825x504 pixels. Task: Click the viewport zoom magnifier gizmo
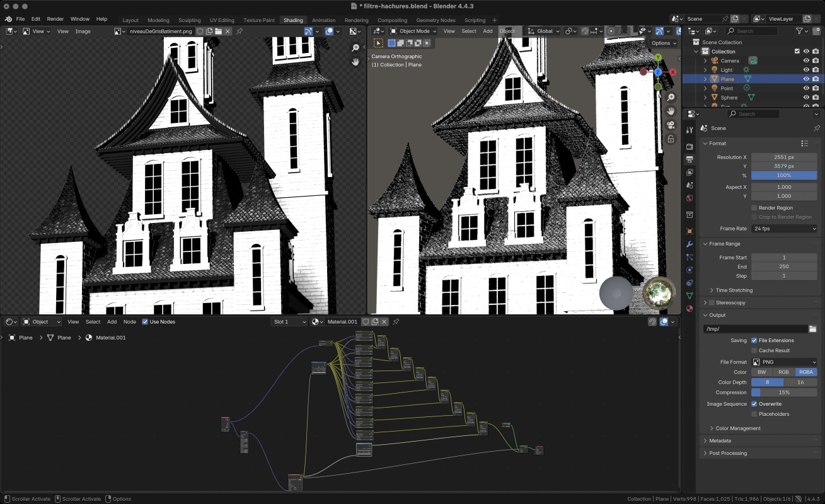click(x=671, y=98)
